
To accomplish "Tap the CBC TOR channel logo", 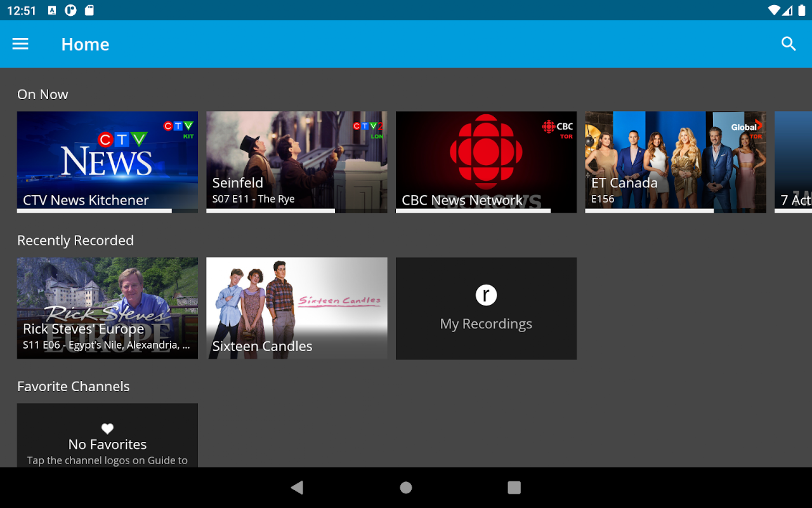I will tap(558, 130).
